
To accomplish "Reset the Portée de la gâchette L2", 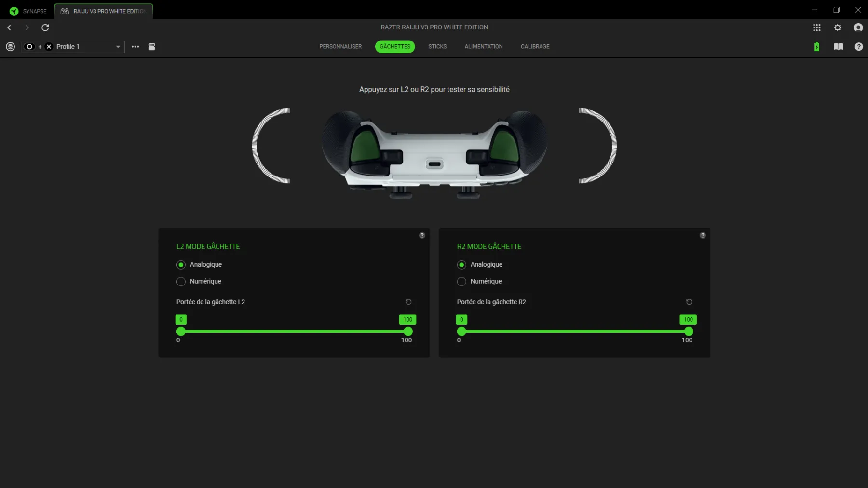I will [408, 302].
